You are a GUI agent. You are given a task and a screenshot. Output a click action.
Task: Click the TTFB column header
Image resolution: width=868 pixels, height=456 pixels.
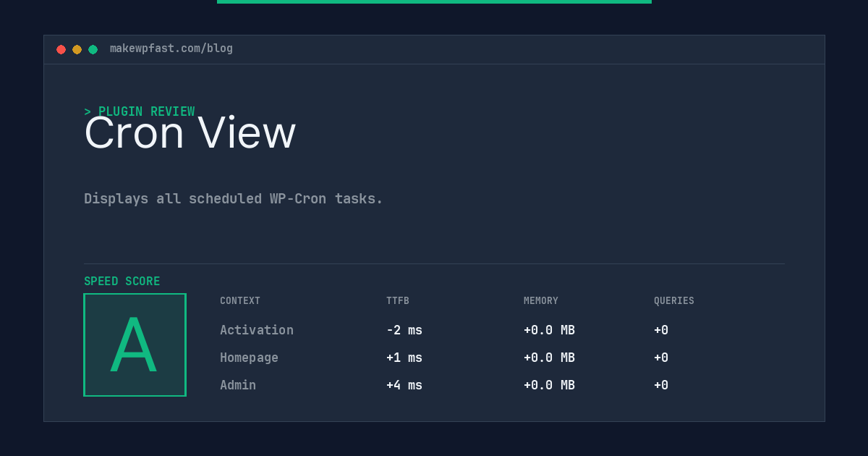[398, 301]
